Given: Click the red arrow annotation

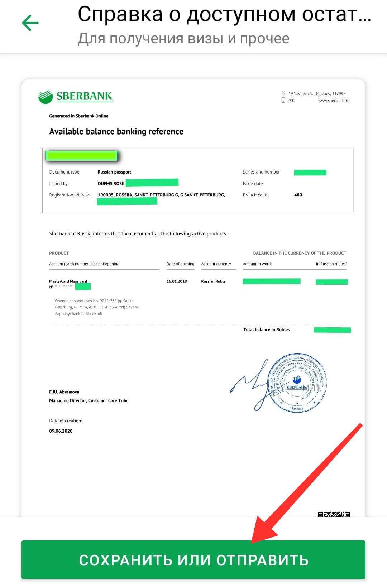Looking at the screenshot, I should pyautogui.click(x=308, y=480).
